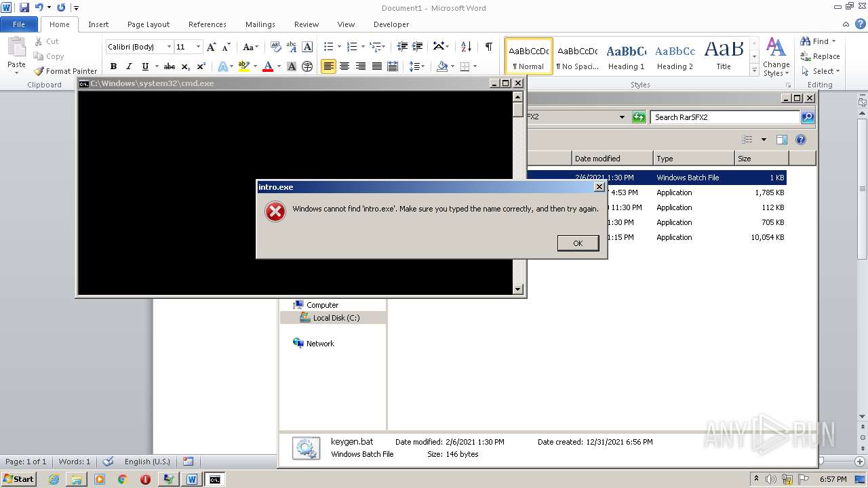Click the Replace button
Image resolution: width=868 pixels, height=488 pixels.
820,56
